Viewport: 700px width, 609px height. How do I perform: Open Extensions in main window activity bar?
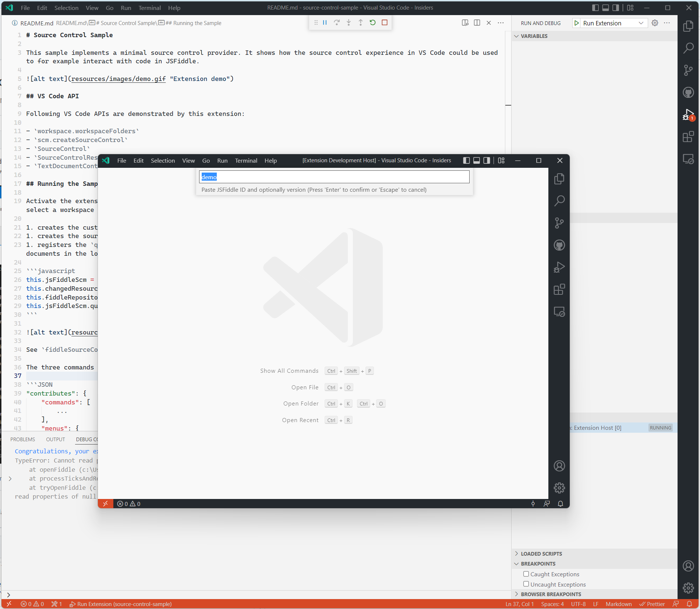pyautogui.click(x=688, y=137)
